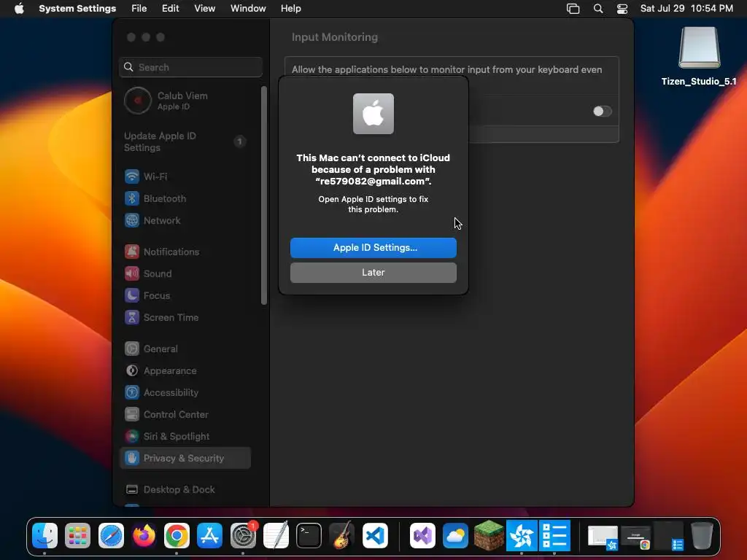Viewport: 747px width, 560px height.
Task: Select the Focus sidebar icon
Action: [132, 295]
